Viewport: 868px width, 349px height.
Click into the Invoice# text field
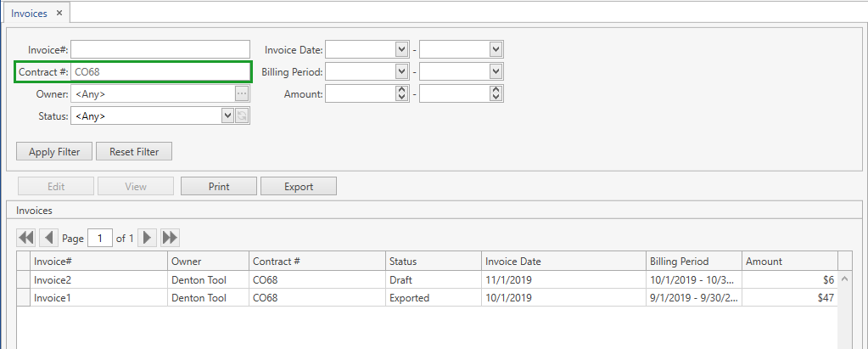point(160,50)
